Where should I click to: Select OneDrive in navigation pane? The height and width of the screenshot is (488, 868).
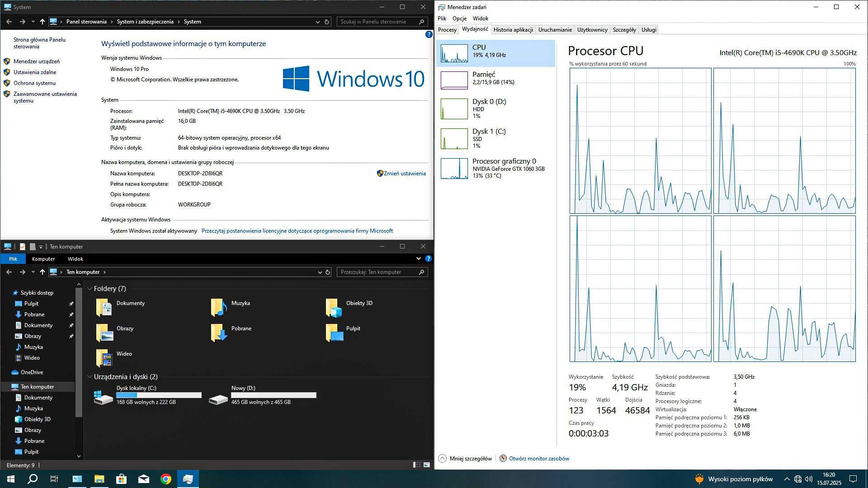32,372
